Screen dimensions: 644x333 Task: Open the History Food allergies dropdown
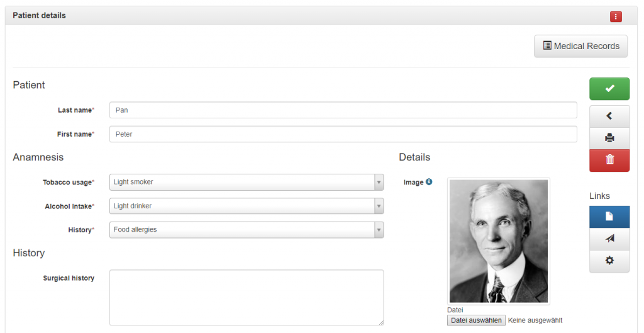pyautogui.click(x=247, y=230)
